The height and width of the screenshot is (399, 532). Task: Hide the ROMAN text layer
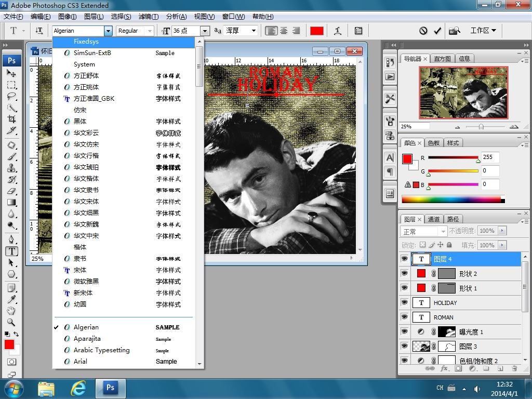(x=404, y=317)
